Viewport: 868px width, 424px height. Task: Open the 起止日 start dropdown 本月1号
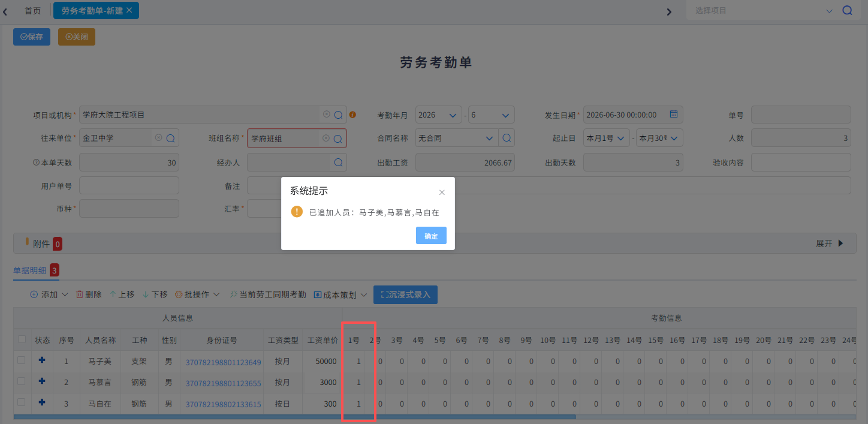click(x=607, y=138)
